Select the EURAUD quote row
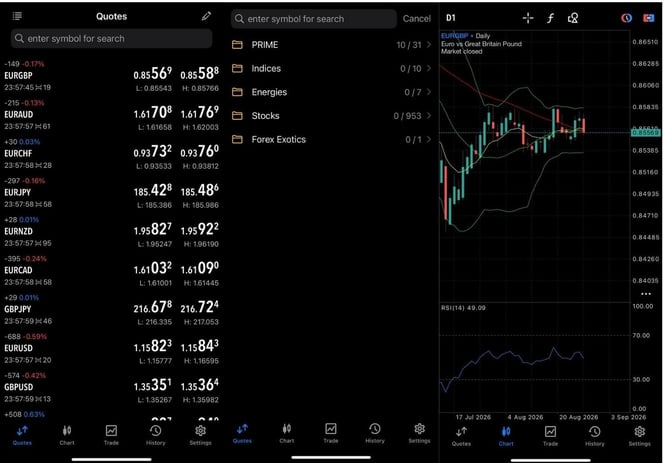 (111, 115)
